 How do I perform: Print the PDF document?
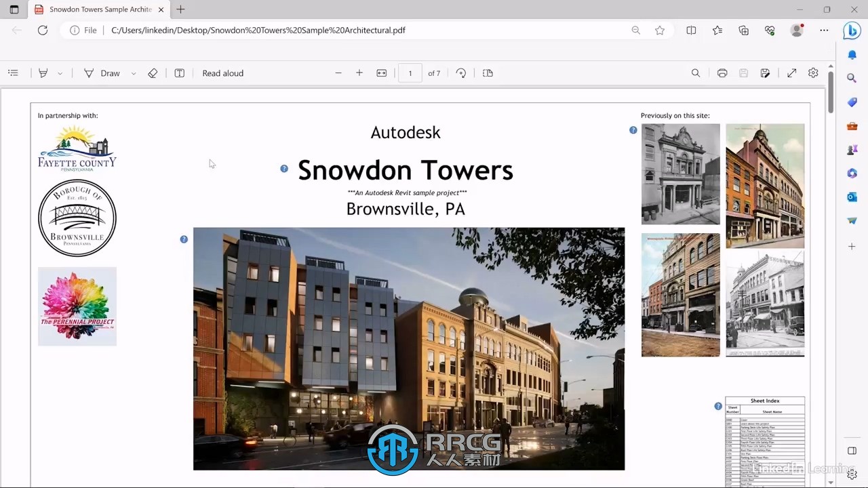click(x=722, y=73)
